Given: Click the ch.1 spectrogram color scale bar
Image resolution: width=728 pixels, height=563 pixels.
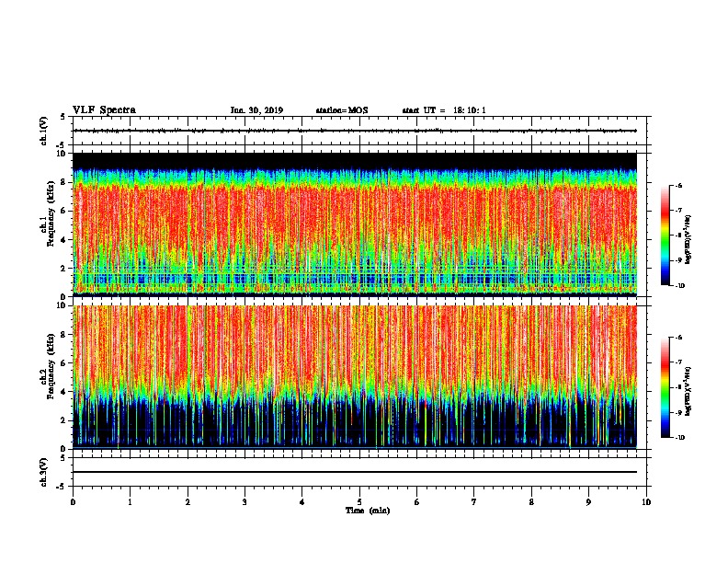Looking at the screenshot, I should (665, 236).
